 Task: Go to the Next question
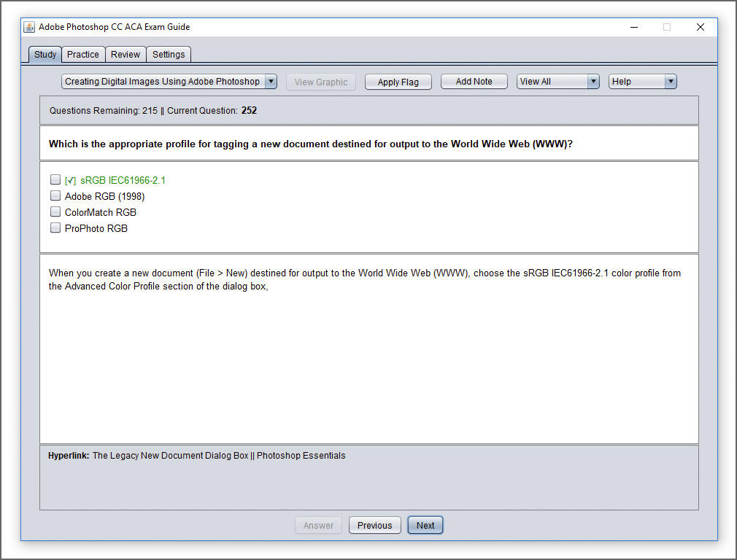tap(425, 525)
